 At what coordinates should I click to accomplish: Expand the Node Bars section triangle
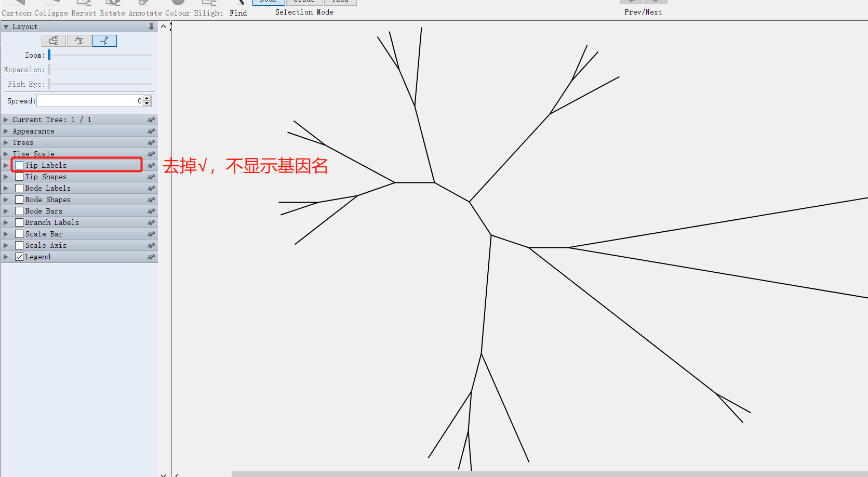6,211
